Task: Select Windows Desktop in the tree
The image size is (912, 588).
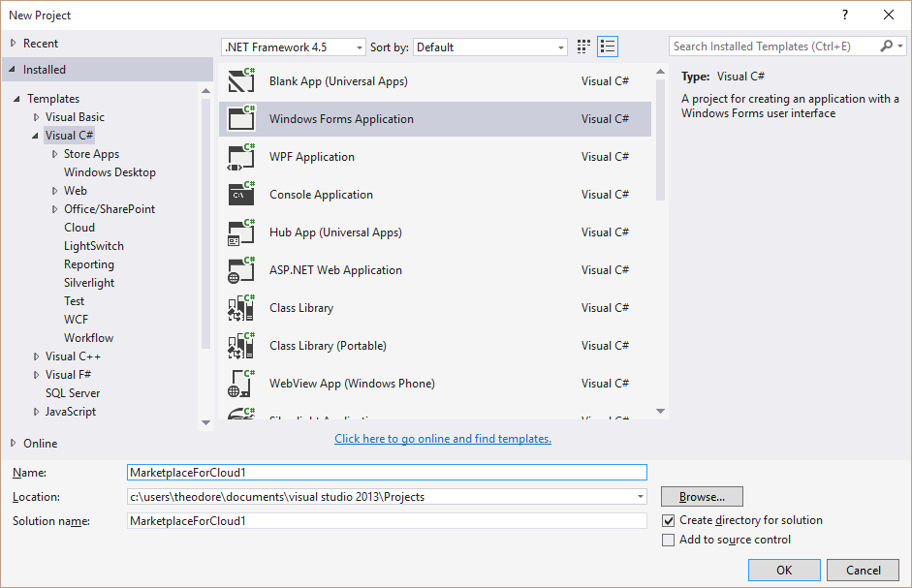Action: pyautogui.click(x=110, y=172)
